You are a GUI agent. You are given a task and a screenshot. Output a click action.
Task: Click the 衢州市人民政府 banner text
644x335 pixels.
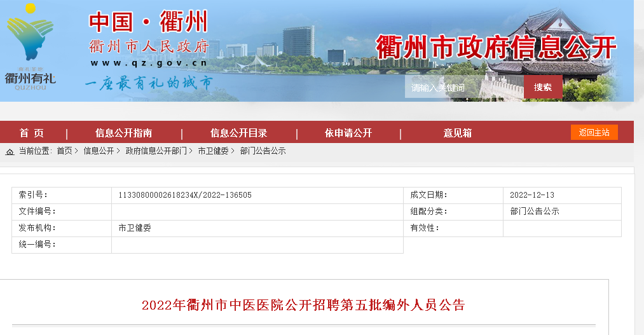(149, 46)
